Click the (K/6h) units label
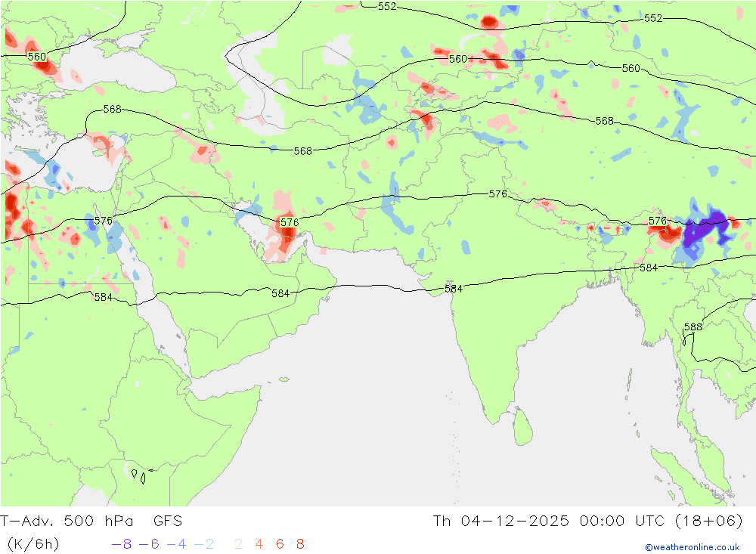 33,544
